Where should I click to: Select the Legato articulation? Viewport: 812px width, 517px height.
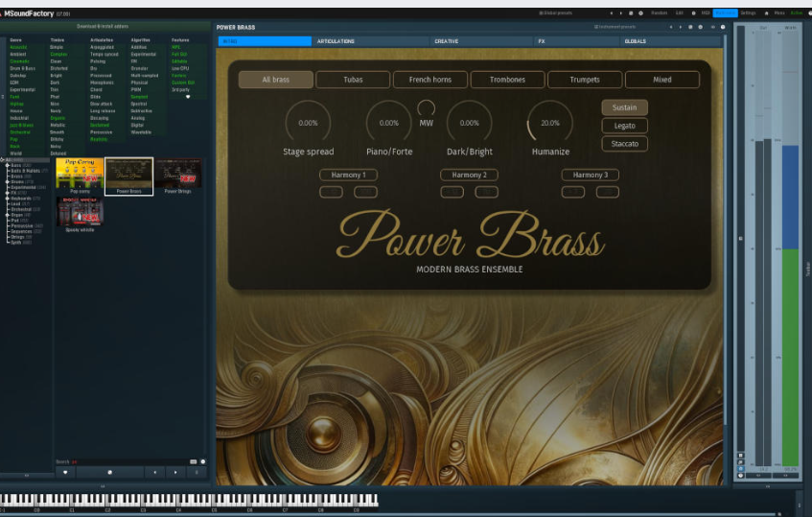point(624,126)
